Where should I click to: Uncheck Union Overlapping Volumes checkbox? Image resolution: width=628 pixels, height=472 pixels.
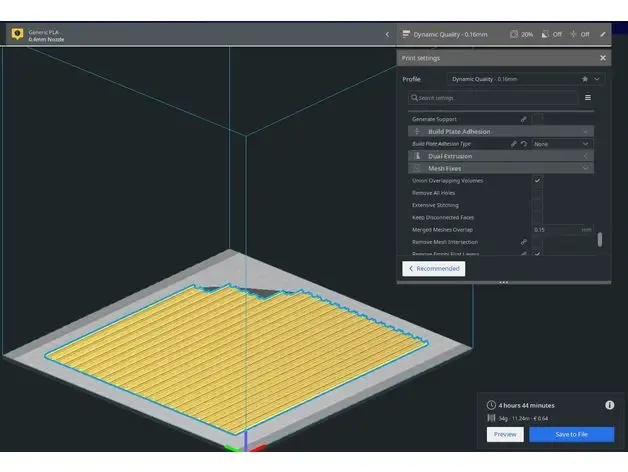coord(537,180)
